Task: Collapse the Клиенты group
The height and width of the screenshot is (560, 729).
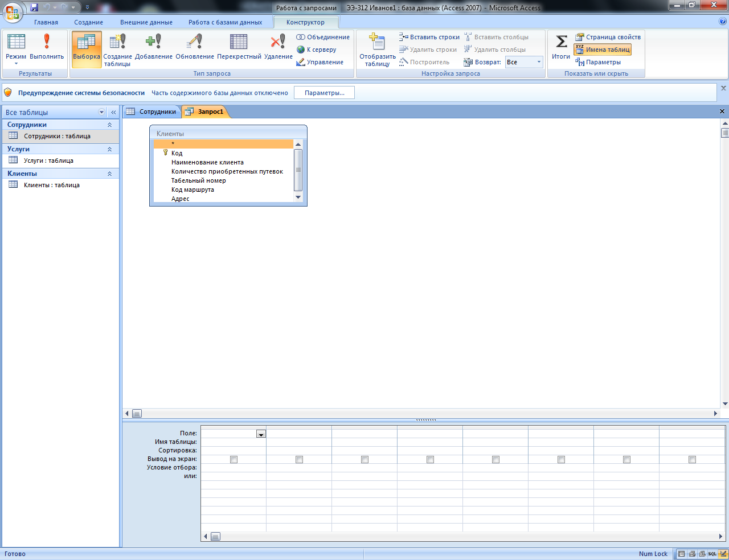Action: (x=109, y=174)
